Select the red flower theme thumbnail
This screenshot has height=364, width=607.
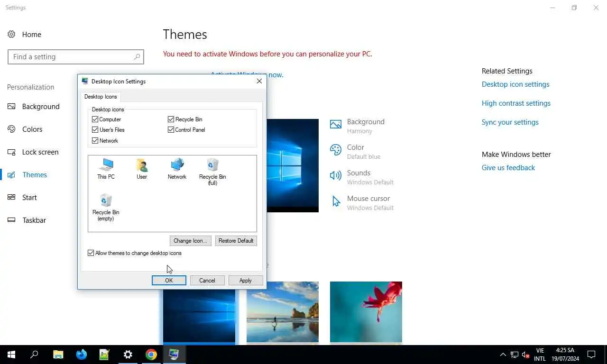pos(366,312)
